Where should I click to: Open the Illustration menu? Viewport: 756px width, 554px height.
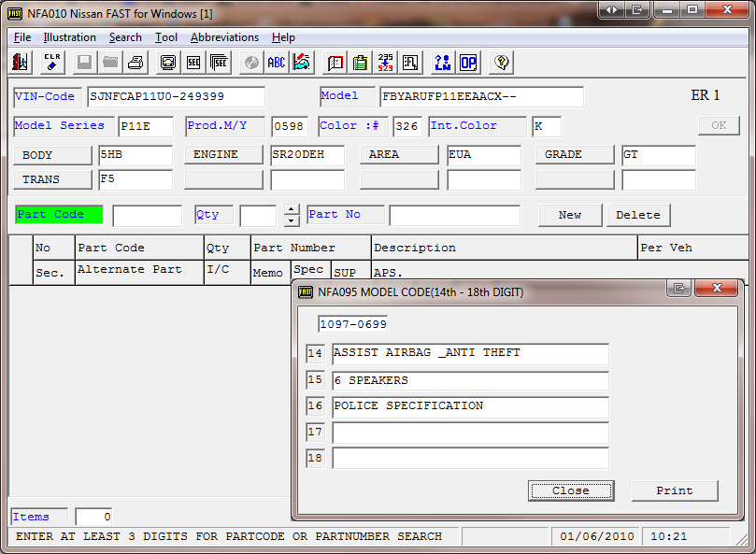coord(69,37)
